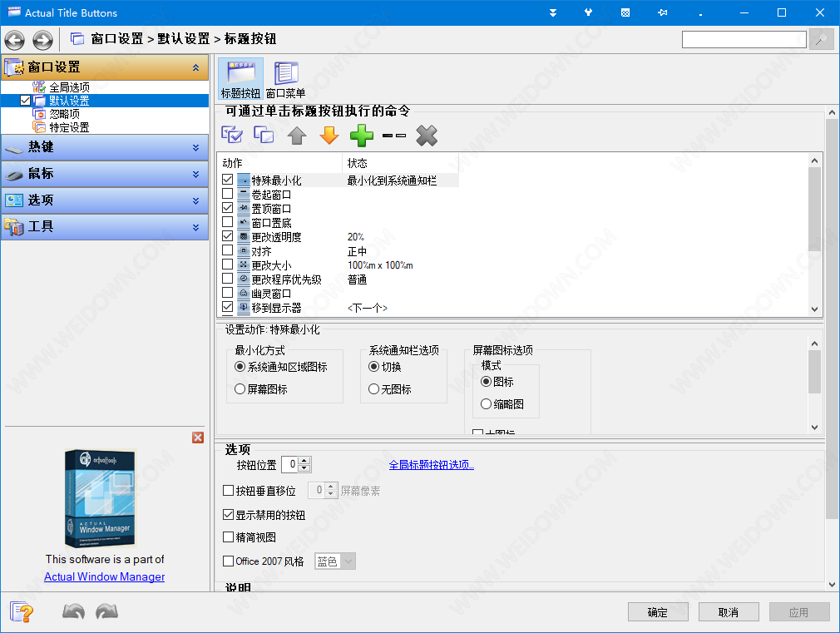Click the orange move-down arrow icon
840x633 pixels.
(329, 136)
